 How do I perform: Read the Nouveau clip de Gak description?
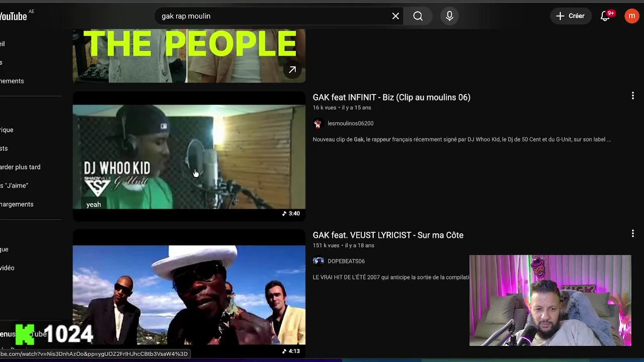pyautogui.click(x=462, y=139)
